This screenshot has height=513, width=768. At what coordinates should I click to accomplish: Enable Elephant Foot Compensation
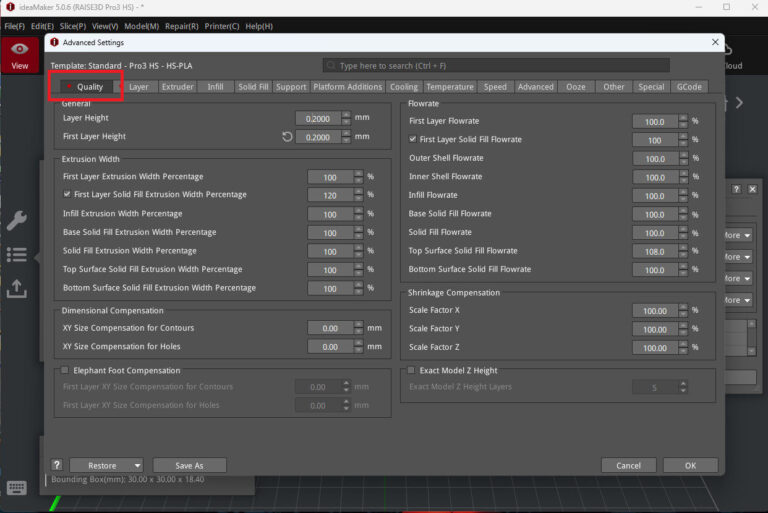(65, 370)
